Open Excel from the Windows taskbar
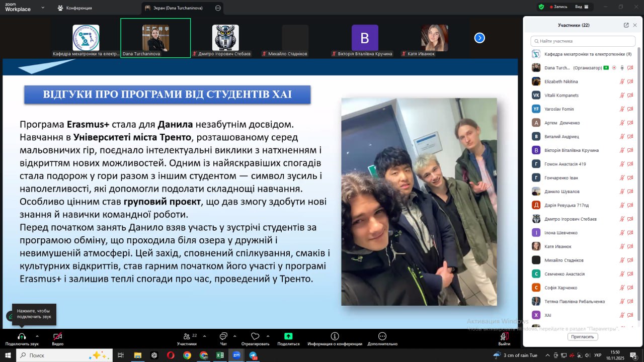This screenshot has height=362, width=644. (220, 355)
